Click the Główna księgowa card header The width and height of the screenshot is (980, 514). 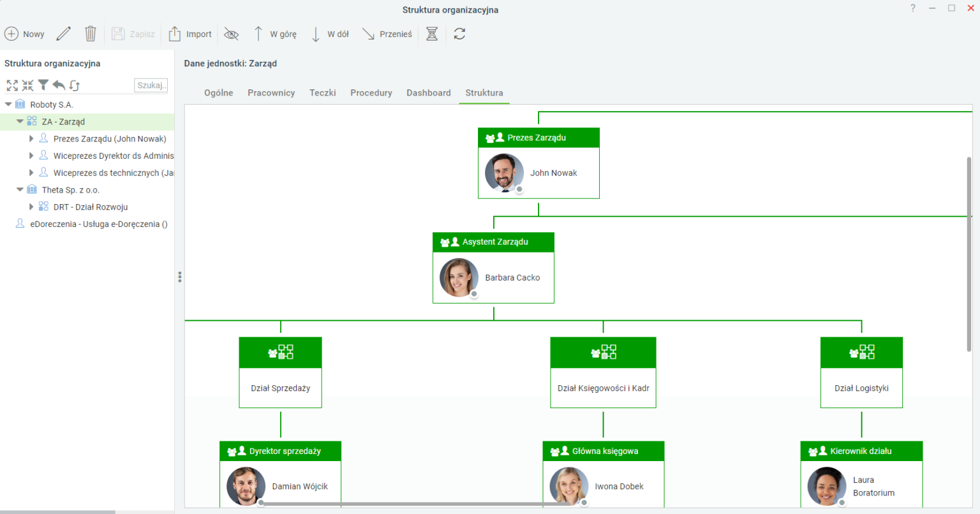point(604,451)
